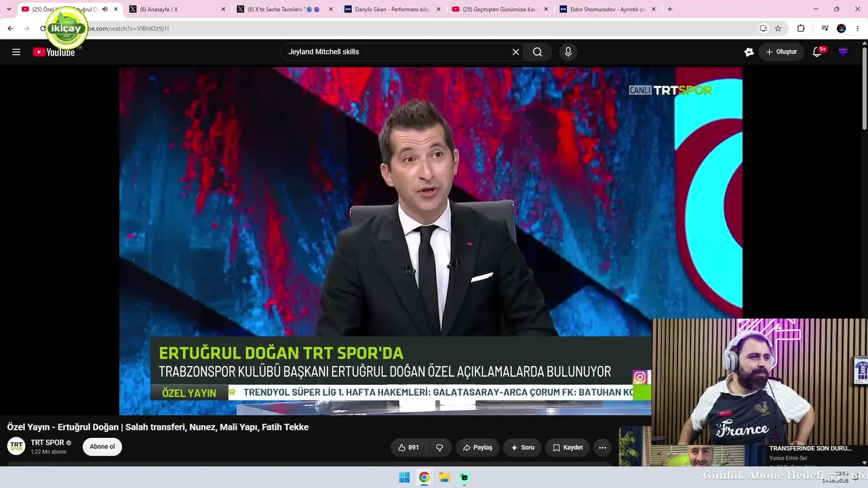Mute the tab via its speaker icon
The image size is (868, 488).
tap(104, 9)
